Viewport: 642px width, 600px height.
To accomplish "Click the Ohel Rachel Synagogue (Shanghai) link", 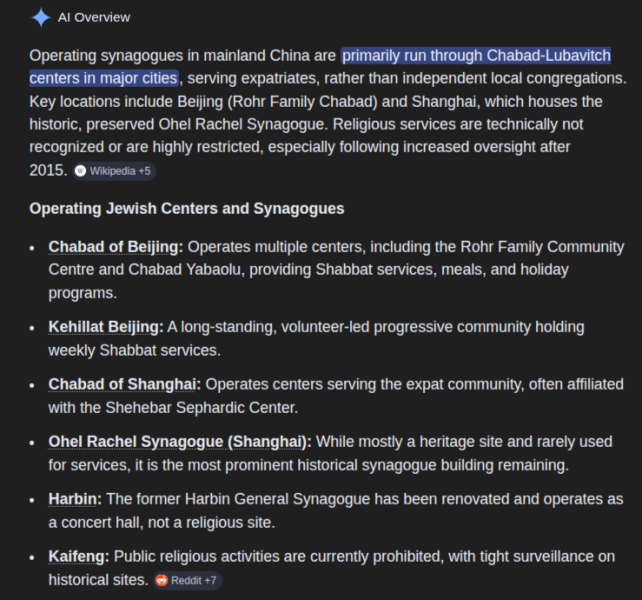I will coord(178,442).
